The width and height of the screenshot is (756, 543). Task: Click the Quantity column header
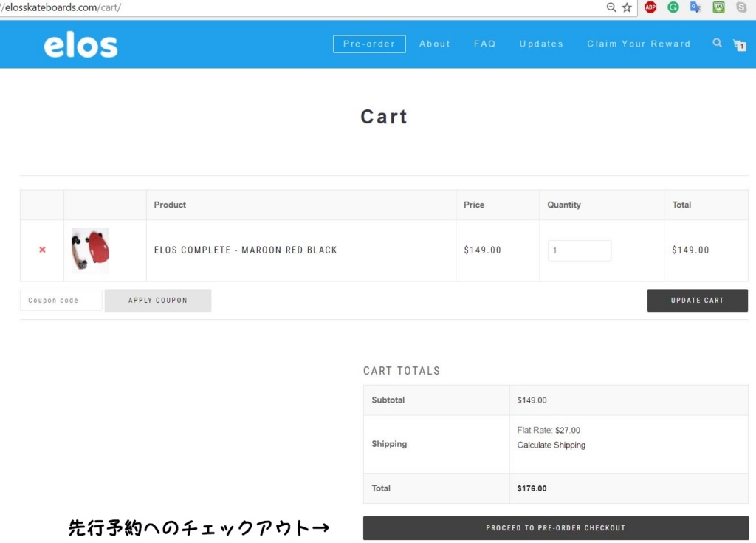563,205
